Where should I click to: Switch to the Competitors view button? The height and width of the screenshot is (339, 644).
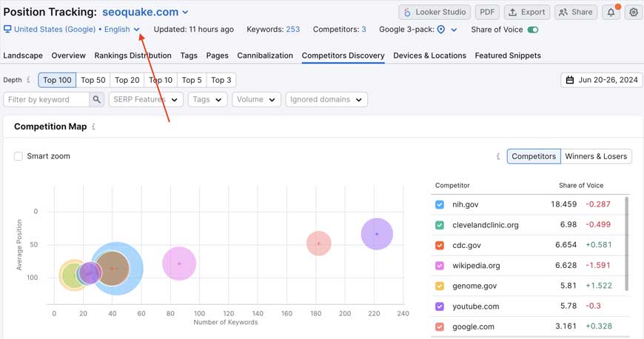[534, 157]
